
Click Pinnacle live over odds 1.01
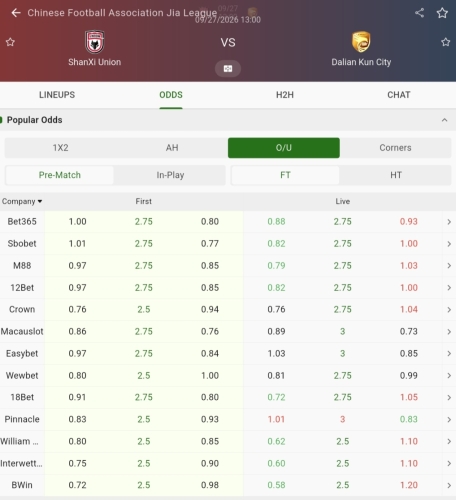tap(276, 419)
